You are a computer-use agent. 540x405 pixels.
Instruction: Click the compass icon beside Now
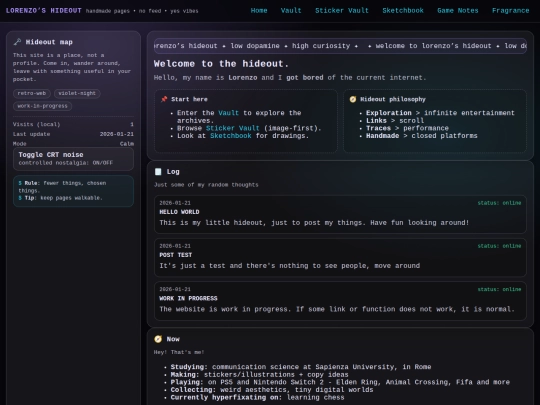[158, 339]
